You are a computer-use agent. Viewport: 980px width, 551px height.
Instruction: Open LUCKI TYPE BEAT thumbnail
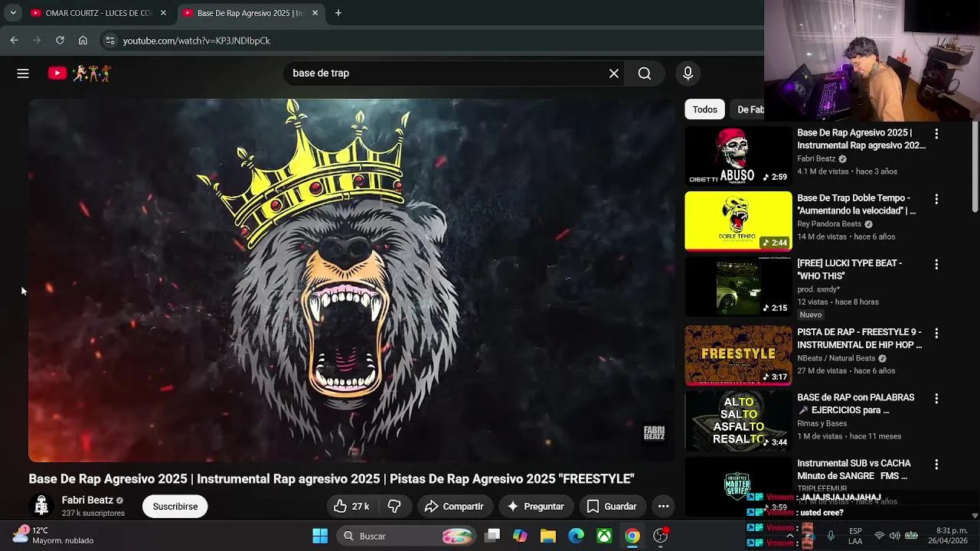coord(738,286)
